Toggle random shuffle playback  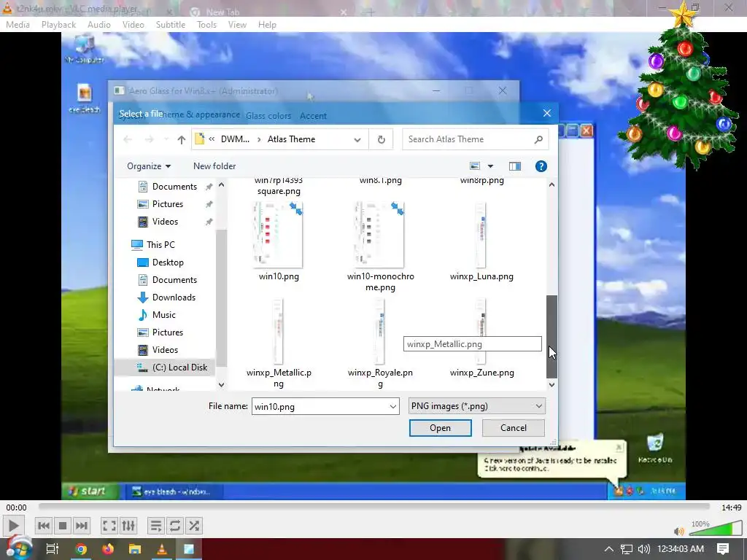coord(194,526)
